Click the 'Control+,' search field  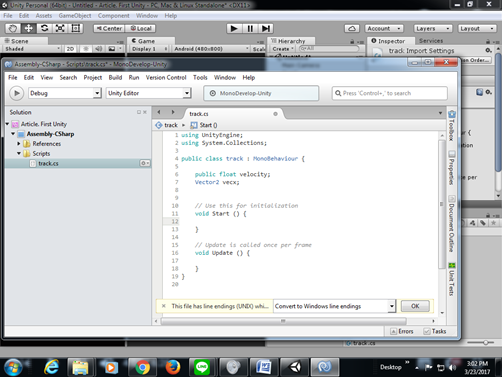click(390, 93)
